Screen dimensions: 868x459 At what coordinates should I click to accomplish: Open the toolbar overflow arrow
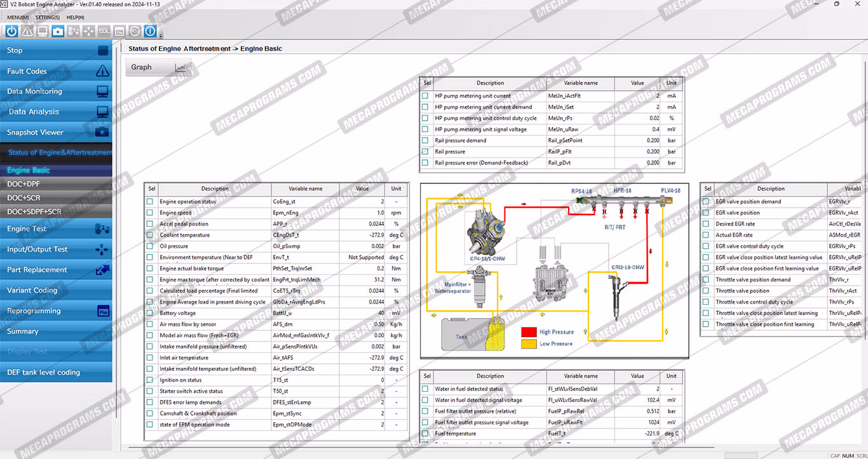coord(161,35)
